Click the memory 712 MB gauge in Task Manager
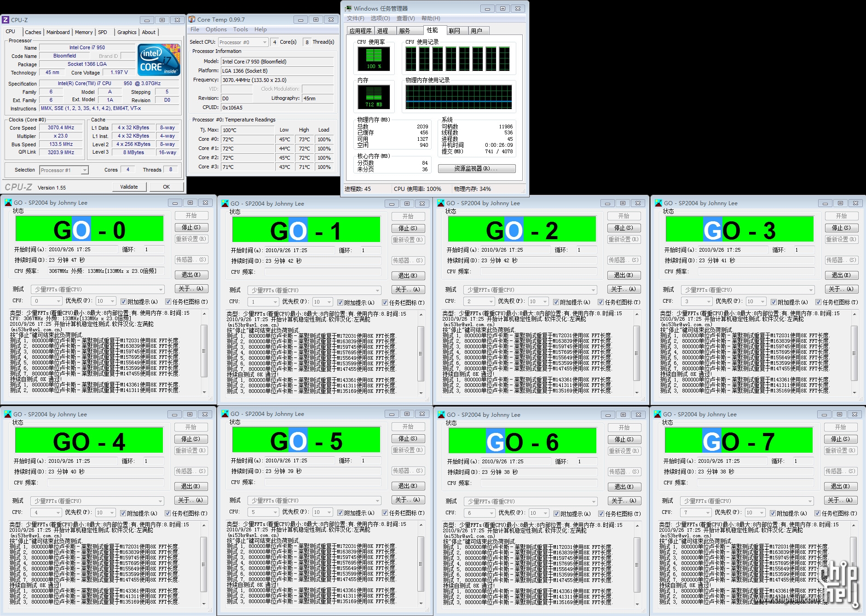This screenshot has width=866, height=616. tap(374, 97)
